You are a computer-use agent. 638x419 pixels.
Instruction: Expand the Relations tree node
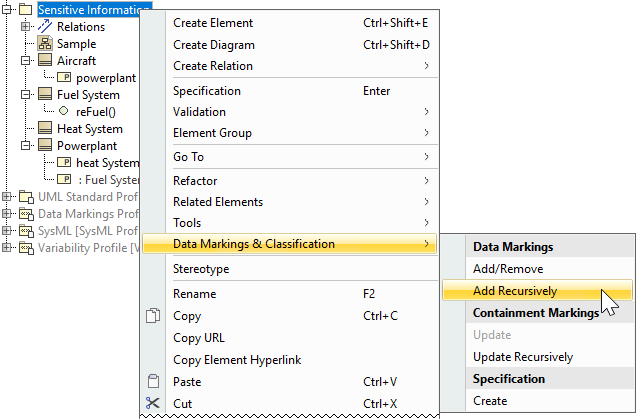[x=26, y=27]
